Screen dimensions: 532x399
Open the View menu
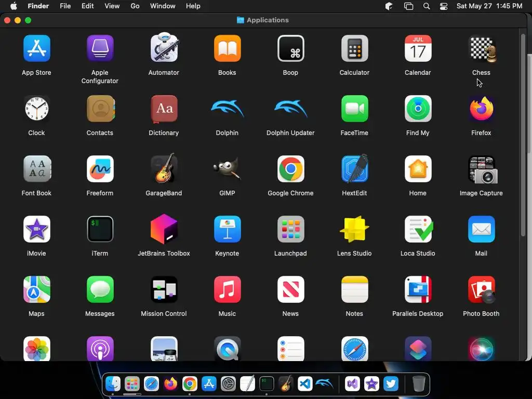(x=112, y=6)
